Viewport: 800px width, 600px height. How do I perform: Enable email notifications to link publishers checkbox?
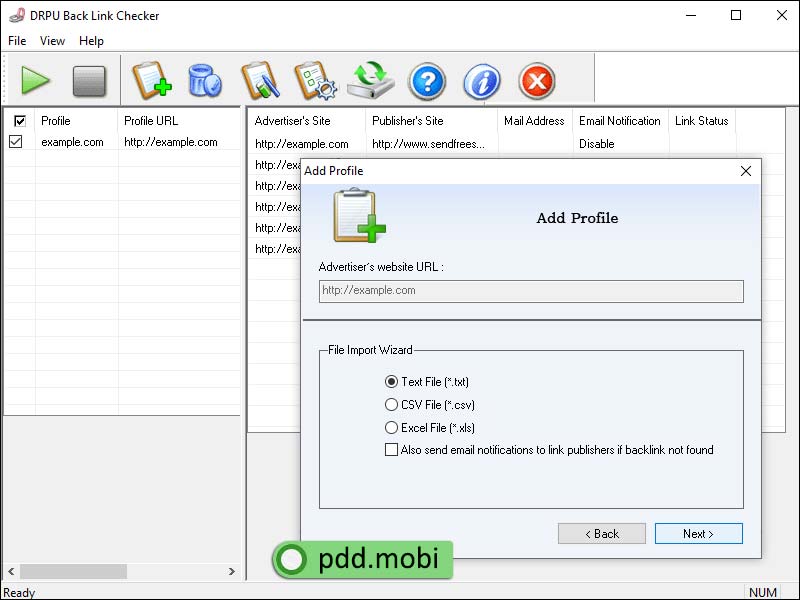point(391,450)
